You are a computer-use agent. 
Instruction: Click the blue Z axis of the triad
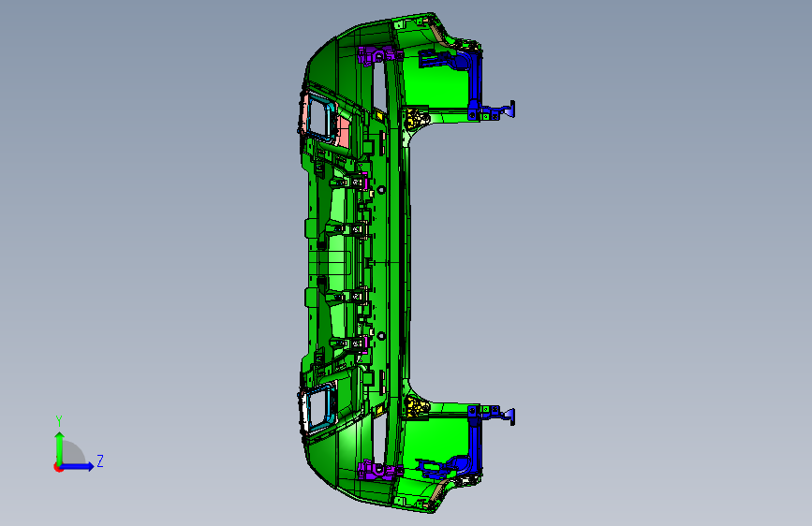pyautogui.click(x=78, y=466)
